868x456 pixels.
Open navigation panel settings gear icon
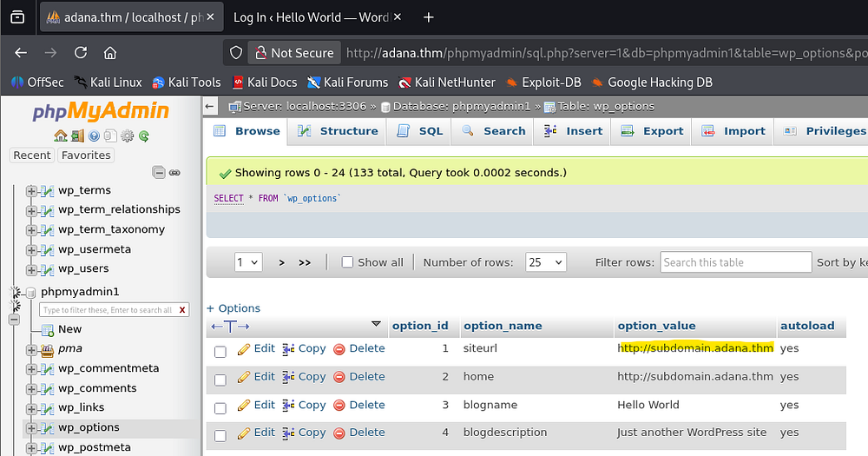[x=127, y=135]
